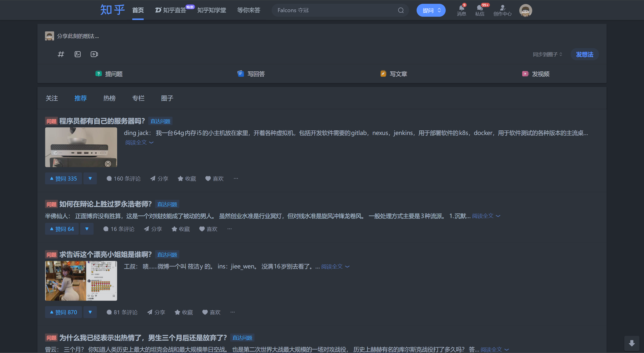Click the insert image icon
This screenshot has height=353, width=644.
tap(78, 54)
